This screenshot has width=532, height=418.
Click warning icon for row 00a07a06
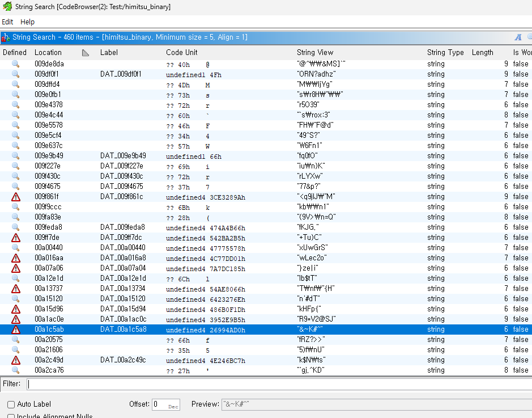[x=16, y=268]
